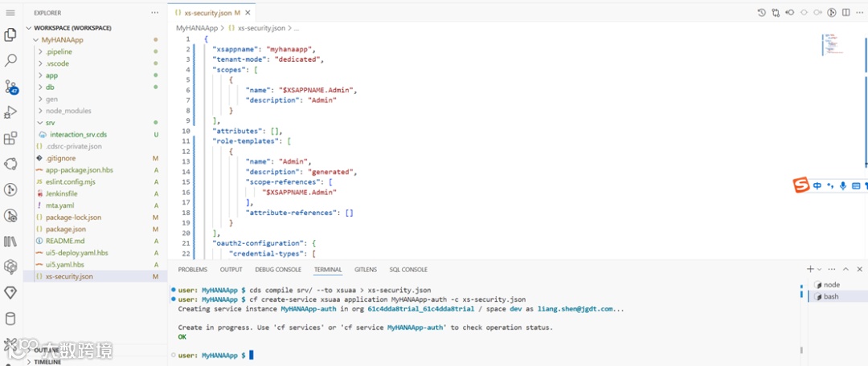Open package-lock.json in the explorer
Viewport: 868px width, 366px height.
[x=73, y=218]
